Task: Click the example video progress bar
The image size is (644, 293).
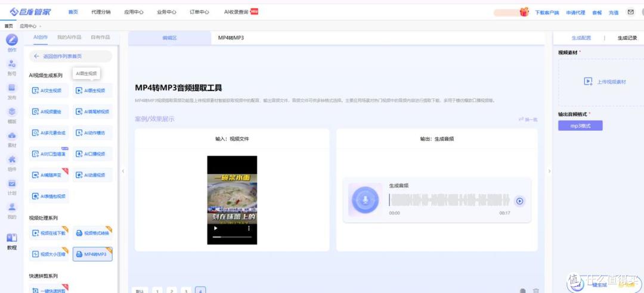Action: pos(231,237)
